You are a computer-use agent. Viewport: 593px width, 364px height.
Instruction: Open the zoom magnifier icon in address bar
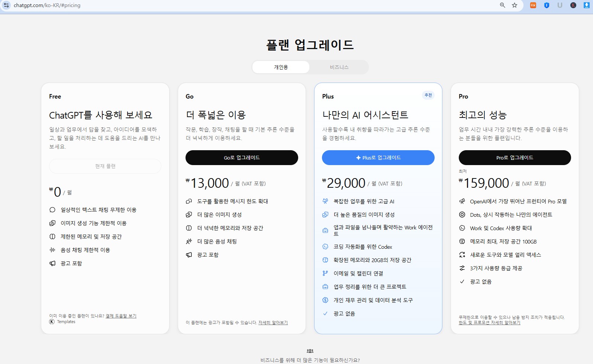pyautogui.click(x=503, y=5)
